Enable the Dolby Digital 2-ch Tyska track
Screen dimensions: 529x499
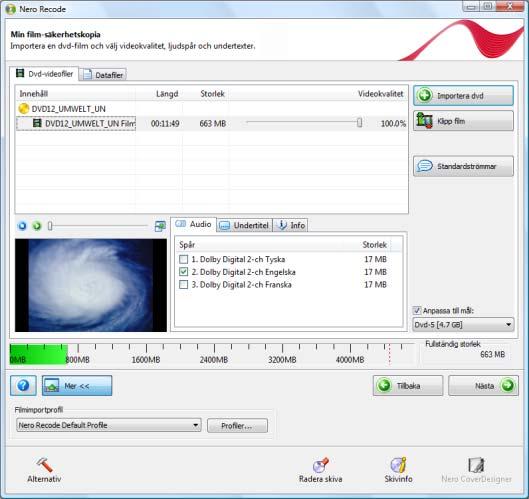(x=184, y=259)
